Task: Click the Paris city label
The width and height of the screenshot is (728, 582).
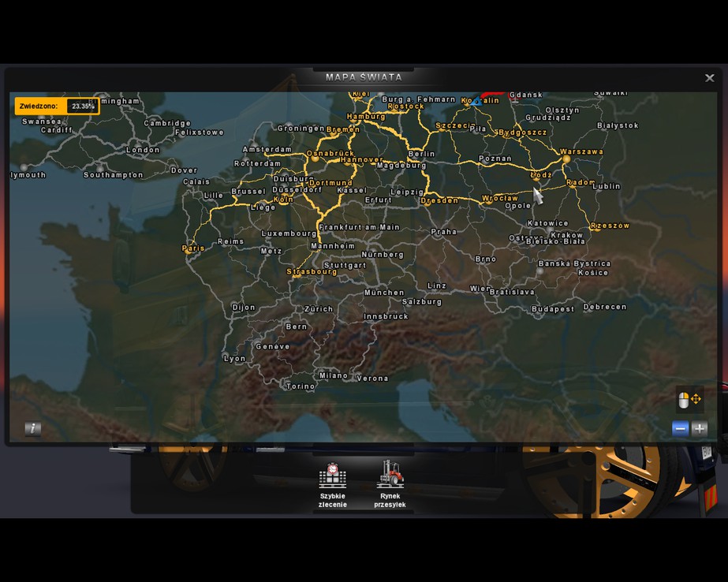Action: [193, 248]
